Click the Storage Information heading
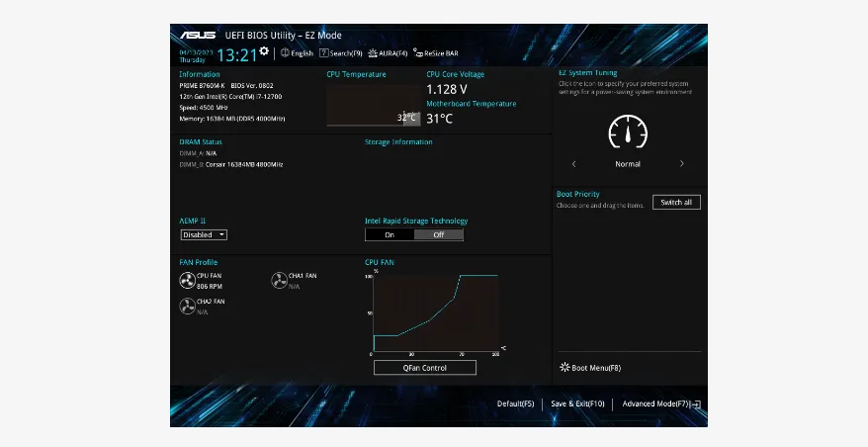This screenshot has width=868, height=447. 398,141
